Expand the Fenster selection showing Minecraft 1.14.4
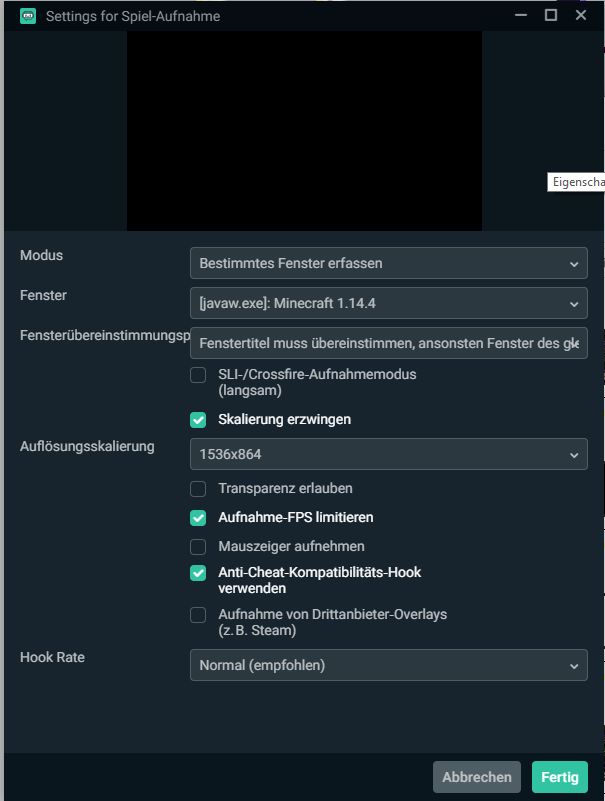605x801 pixels. click(388, 303)
